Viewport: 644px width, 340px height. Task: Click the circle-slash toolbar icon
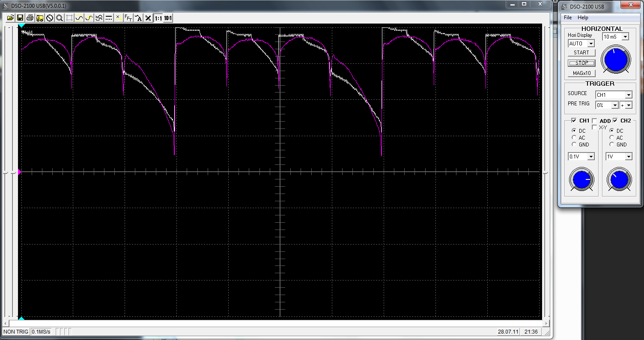coord(50,18)
